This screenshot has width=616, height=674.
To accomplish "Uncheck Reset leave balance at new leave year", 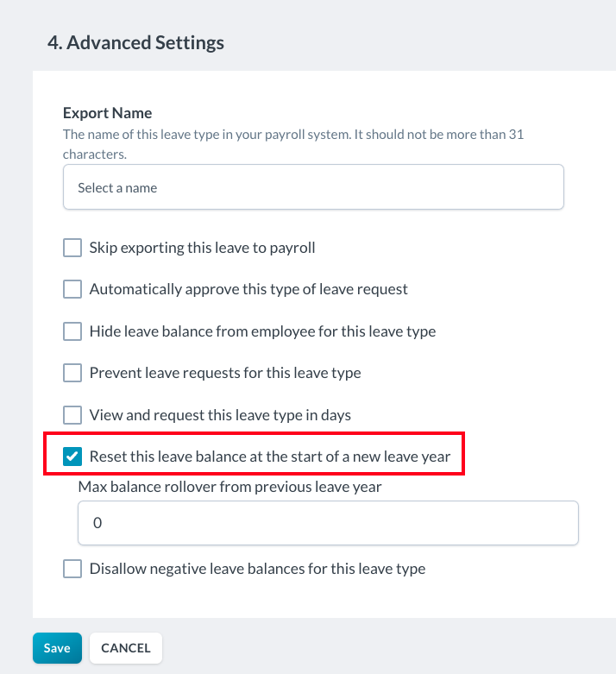I will click(72, 457).
